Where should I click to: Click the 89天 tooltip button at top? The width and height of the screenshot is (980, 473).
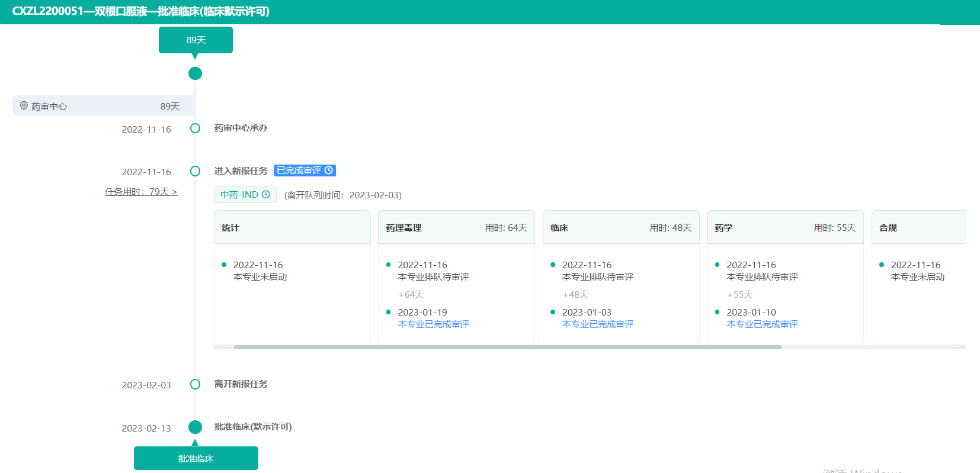click(196, 40)
